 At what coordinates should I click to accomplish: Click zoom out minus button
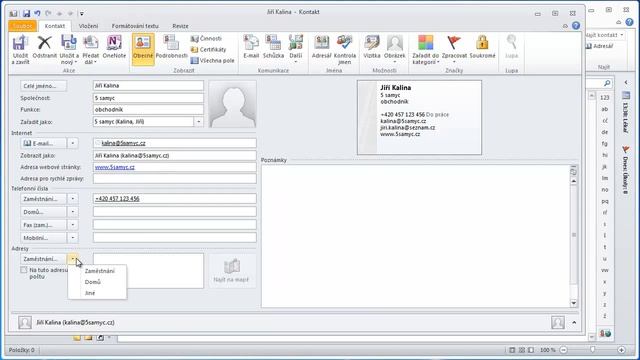(x=564, y=350)
